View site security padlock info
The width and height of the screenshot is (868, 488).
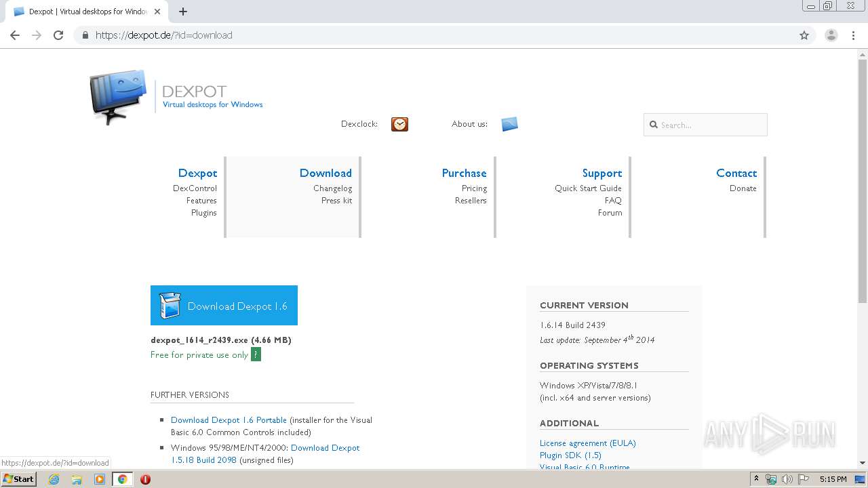85,35
